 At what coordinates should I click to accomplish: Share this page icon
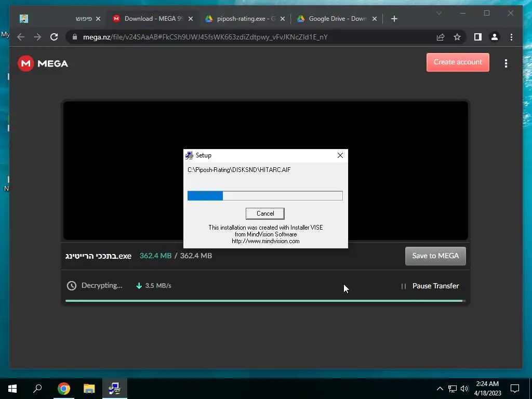pos(441,37)
